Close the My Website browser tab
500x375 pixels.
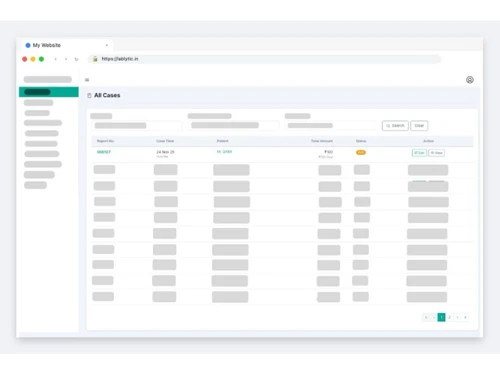tap(107, 45)
